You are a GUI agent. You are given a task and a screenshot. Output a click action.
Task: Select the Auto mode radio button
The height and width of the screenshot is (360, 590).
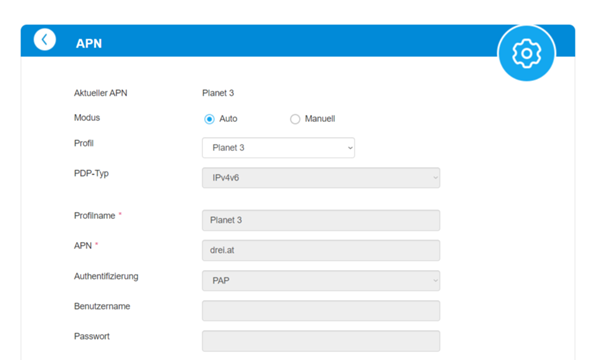pos(209,119)
